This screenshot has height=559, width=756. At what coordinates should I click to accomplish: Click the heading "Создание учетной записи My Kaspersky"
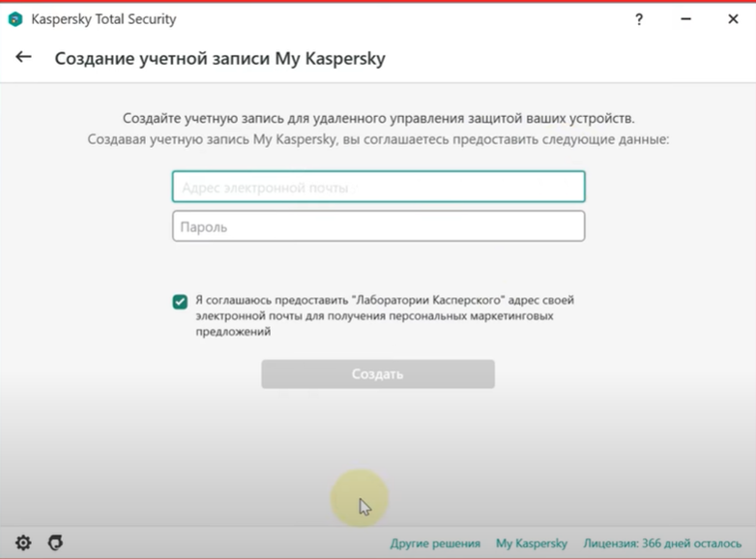click(219, 58)
